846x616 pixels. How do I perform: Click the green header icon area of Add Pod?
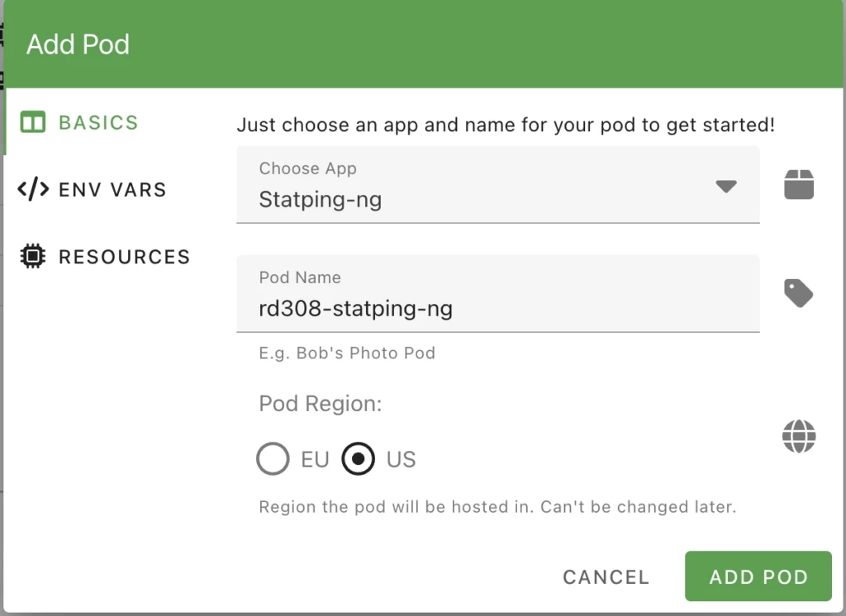click(x=78, y=44)
